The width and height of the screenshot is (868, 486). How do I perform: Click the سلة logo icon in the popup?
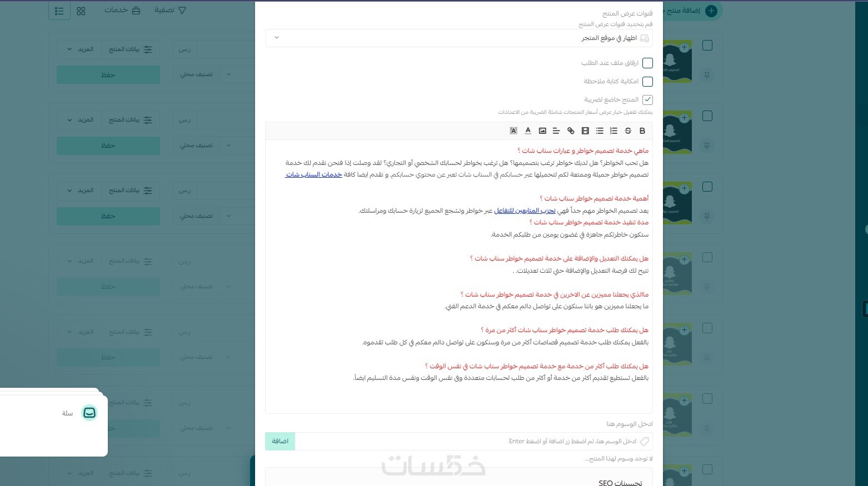(89, 413)
